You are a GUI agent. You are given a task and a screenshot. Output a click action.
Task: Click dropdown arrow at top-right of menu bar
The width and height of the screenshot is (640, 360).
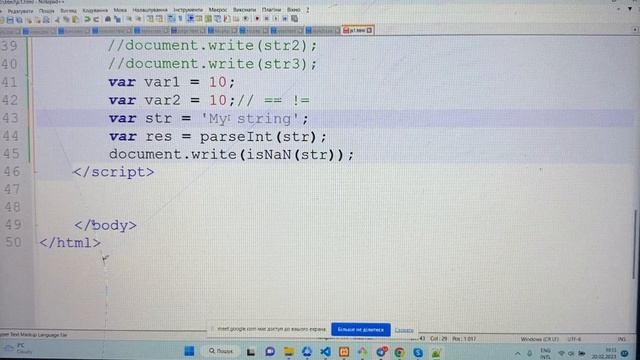(630, 9)
